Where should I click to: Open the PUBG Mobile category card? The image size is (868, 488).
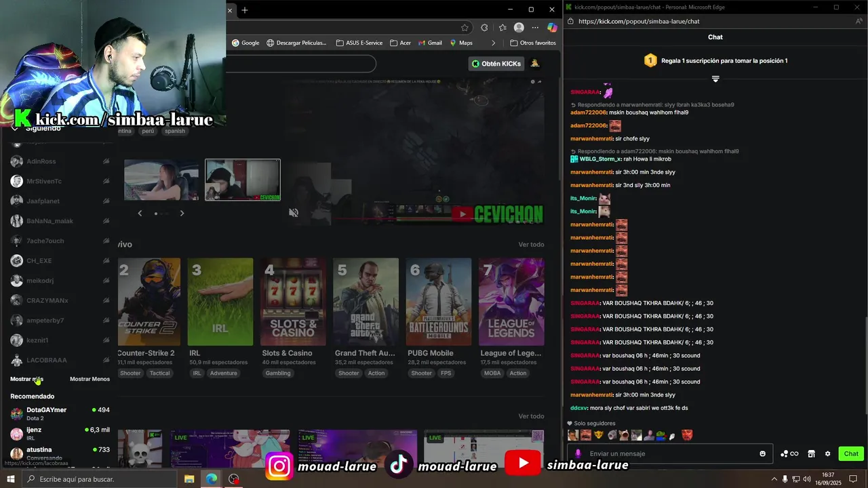pyautogui.click(x=439, y=302)
